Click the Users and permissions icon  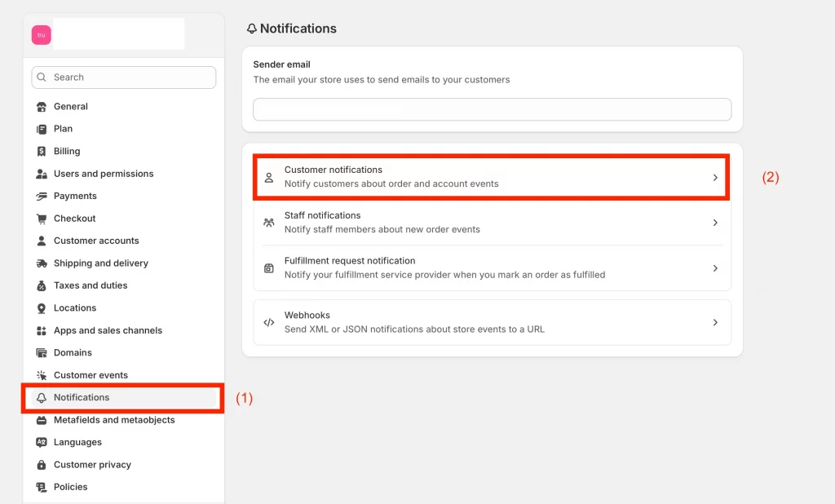pos(42,174)
